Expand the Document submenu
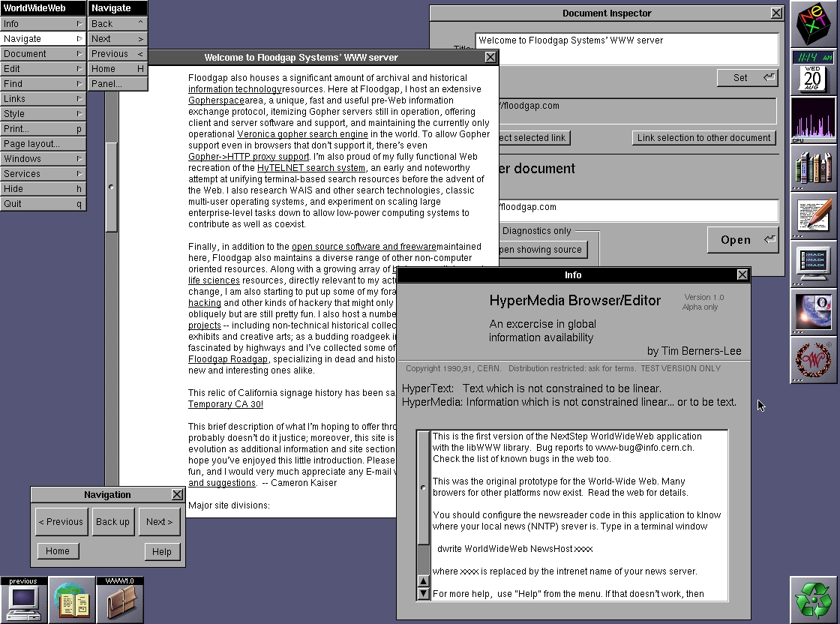The image size is (840, 624). click(x=43, y=53)
